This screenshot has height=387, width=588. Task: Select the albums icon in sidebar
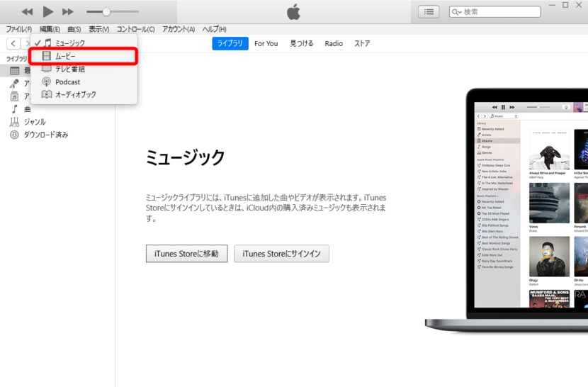14,96
